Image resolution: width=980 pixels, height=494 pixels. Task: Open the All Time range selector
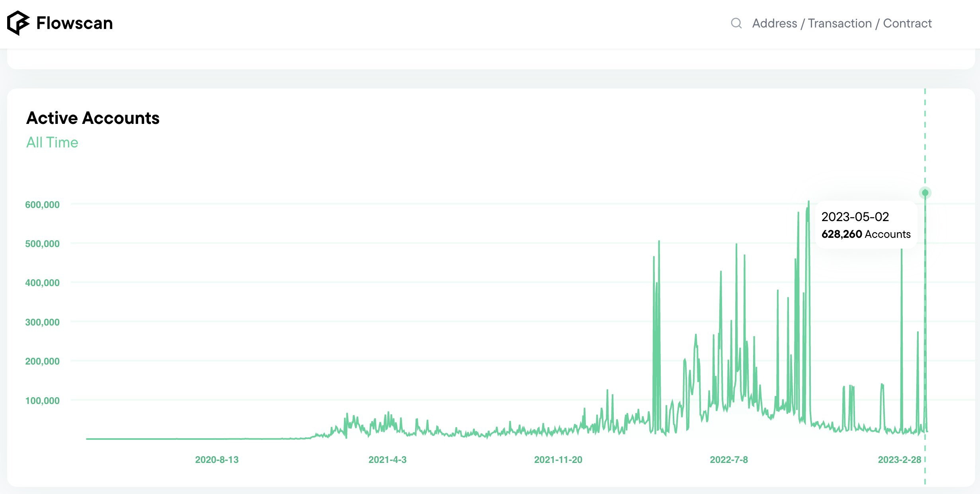point(52,142)
